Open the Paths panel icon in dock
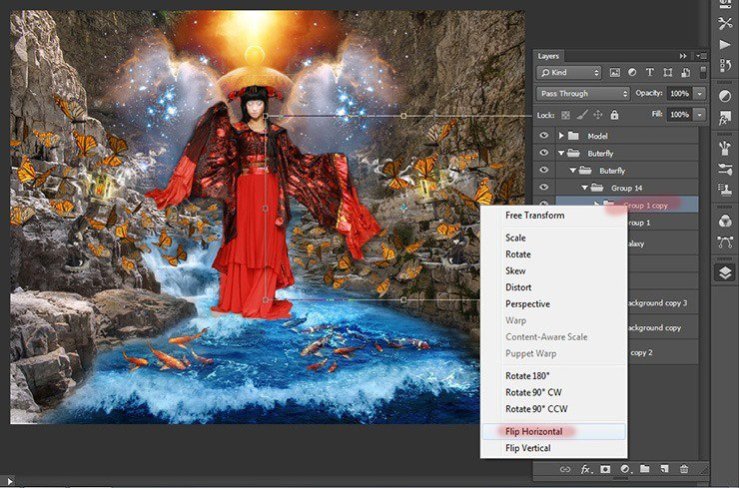Image resolution: width=739 pixels, height=488 pixels. point(725,242)
